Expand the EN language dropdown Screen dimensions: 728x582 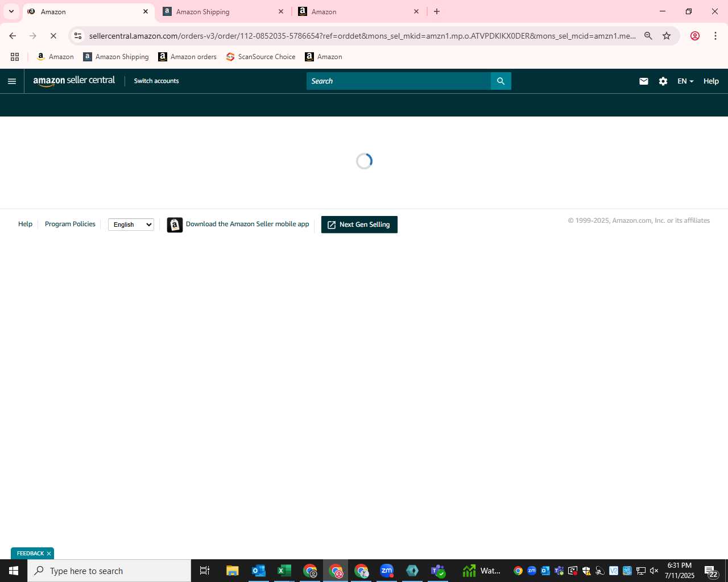(x=685, y=81)
